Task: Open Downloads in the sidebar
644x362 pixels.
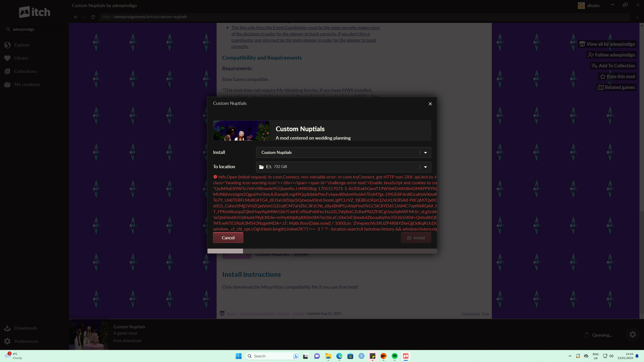Action: (25, 328)
